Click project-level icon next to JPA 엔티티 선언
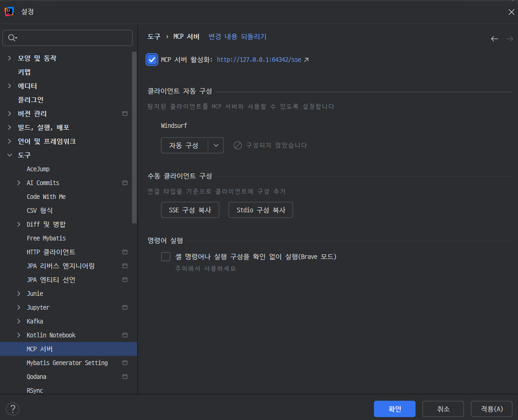The image size is (518, 420). [x=125, y=280]
